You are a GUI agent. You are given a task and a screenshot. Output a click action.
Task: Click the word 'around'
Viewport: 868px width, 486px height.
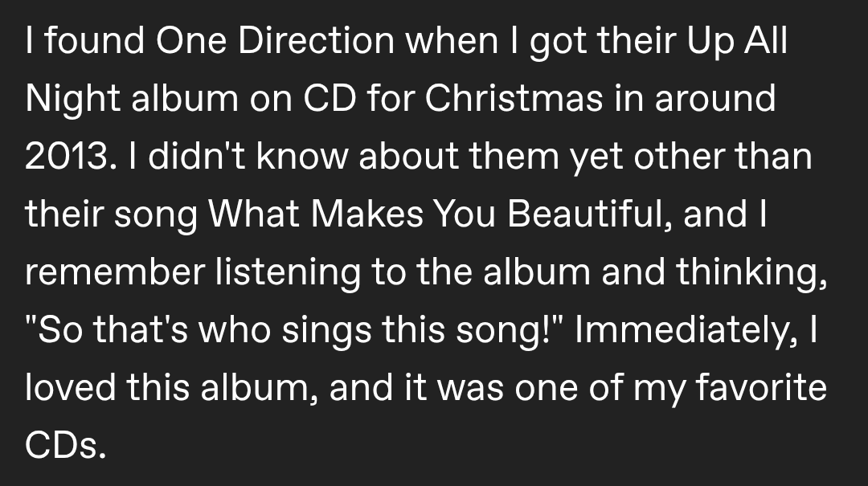[715, 98]
